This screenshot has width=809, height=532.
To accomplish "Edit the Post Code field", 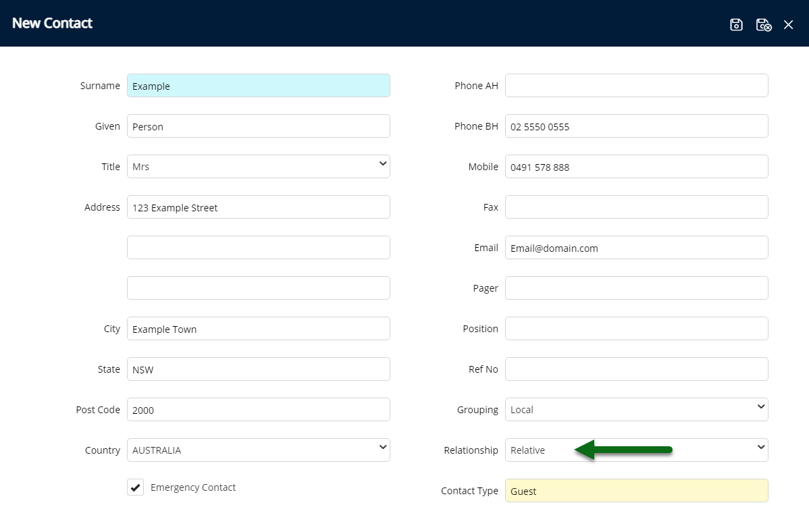I will 258,410.
